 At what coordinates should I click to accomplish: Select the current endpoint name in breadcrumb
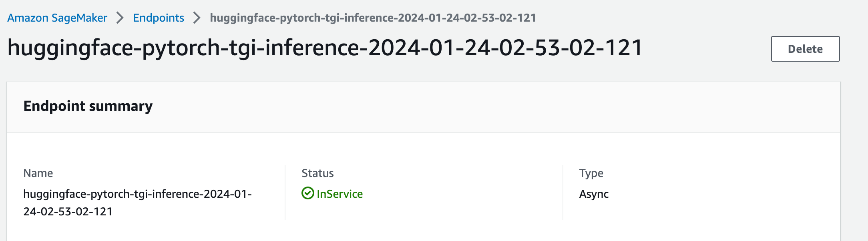[373, 18]
